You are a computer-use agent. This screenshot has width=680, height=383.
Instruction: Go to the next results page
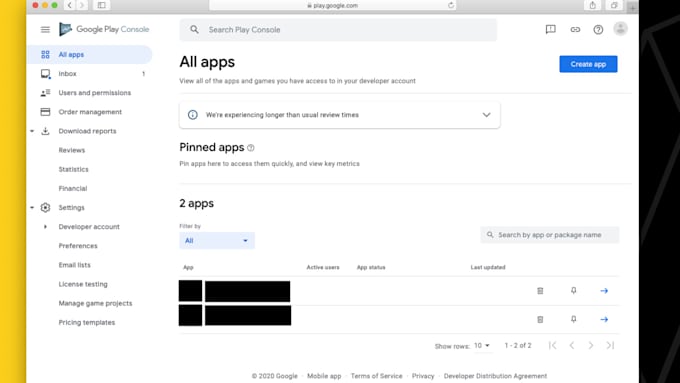(591, 345)
